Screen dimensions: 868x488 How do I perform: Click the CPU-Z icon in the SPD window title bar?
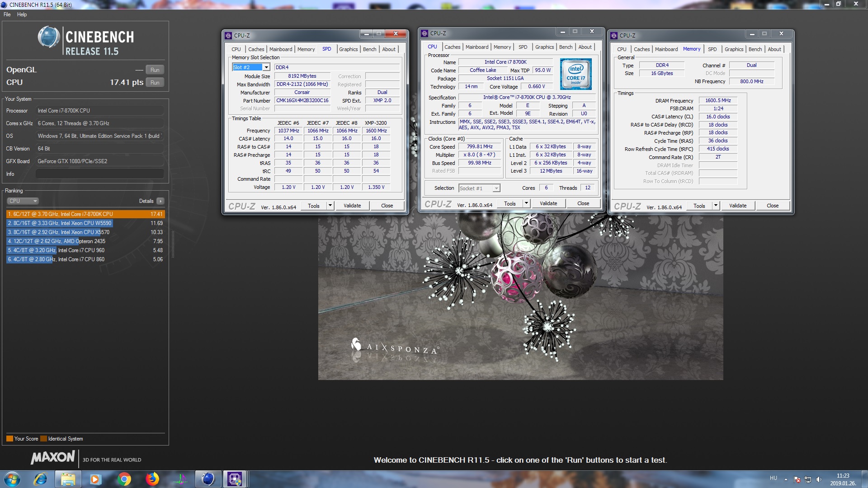228,35
